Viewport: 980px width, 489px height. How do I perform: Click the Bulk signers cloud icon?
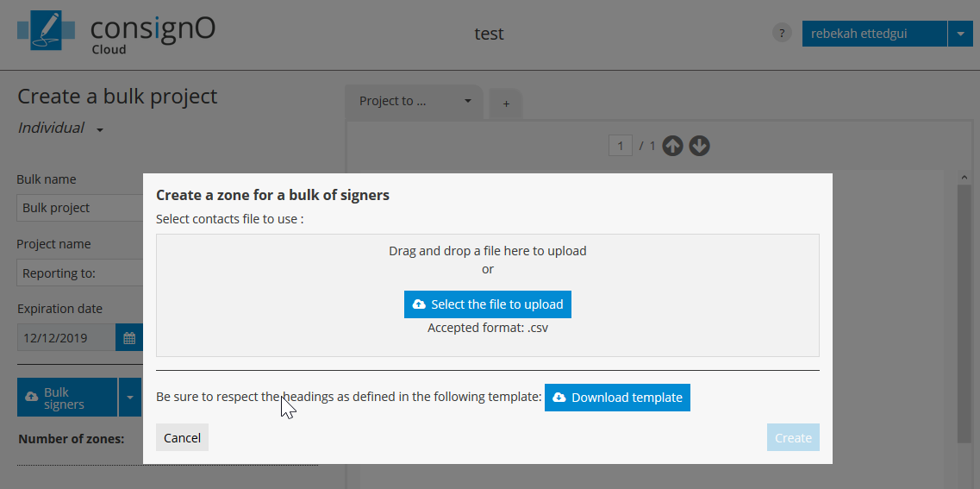pyautogui.click(x=32, y=397)
